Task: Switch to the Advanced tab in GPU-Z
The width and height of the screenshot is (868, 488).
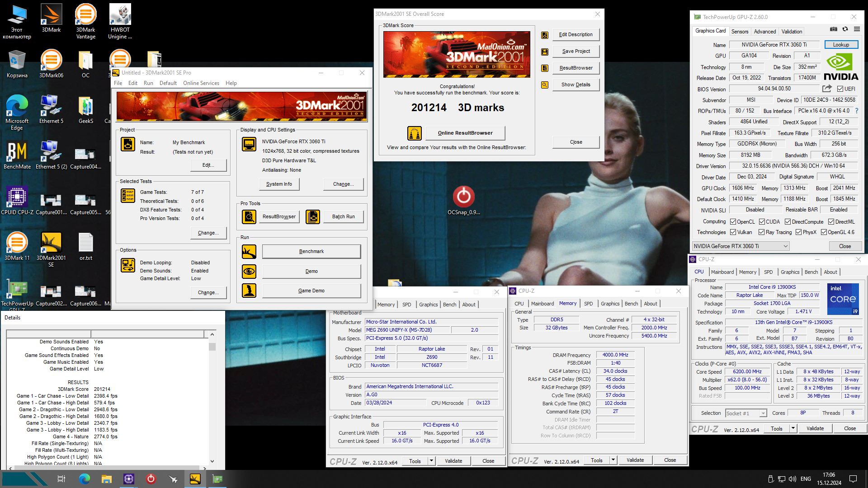Action: [x=765, y=32]
